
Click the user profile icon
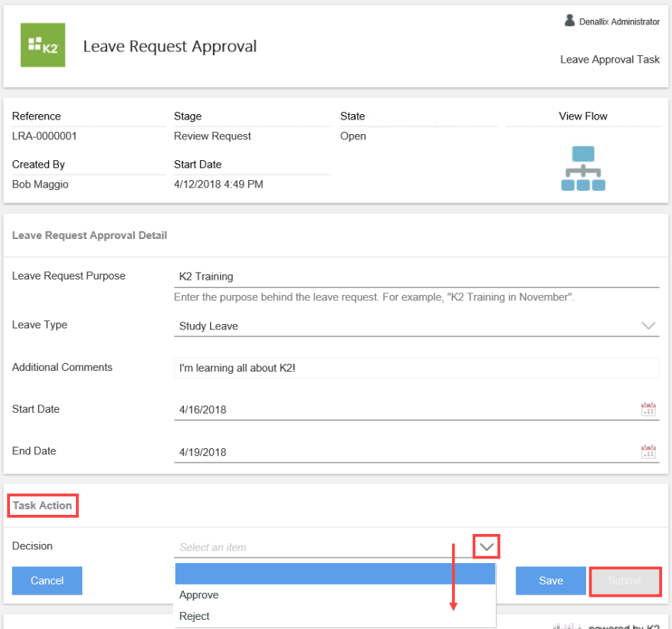pyautogui.click(x=569, y=21)
